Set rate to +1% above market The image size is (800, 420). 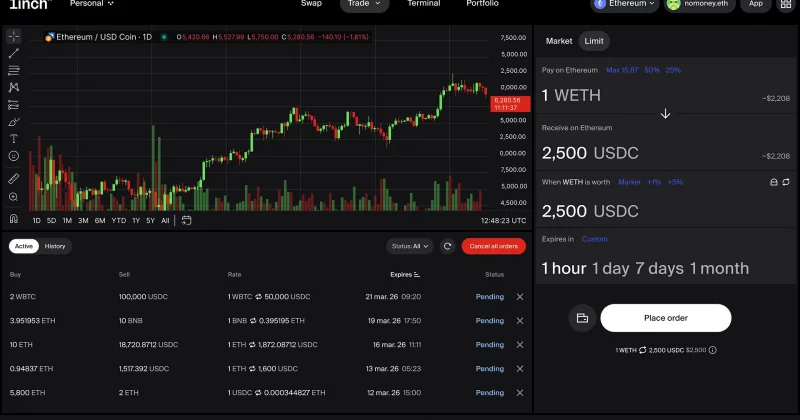[654, 182]
